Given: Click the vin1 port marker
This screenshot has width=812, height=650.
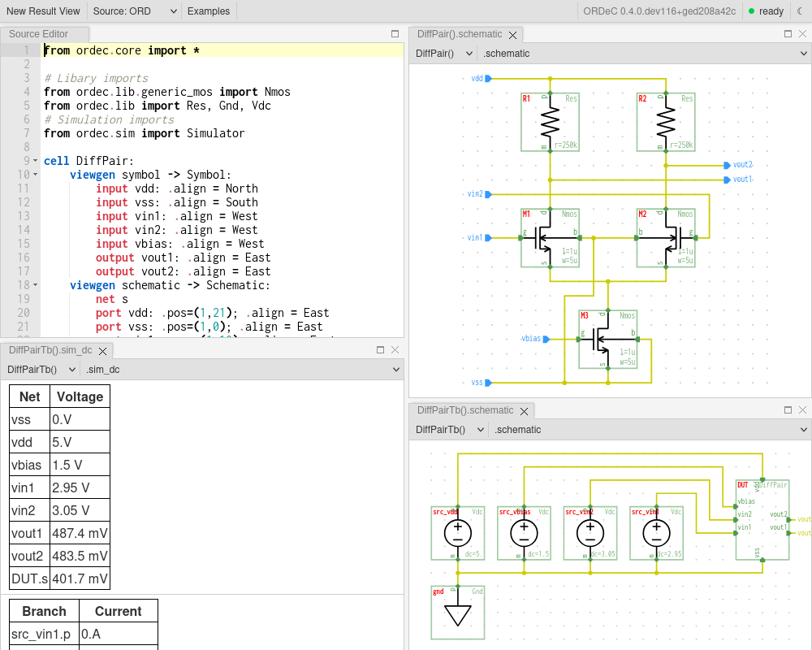Looking at the screenshot, I should pos(488,238).
